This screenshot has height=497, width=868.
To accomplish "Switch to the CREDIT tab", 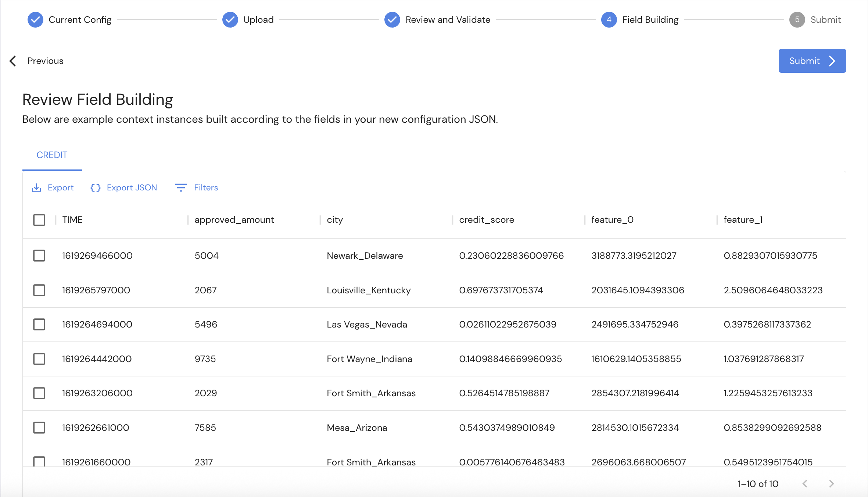I will click(x=52, y=155).
